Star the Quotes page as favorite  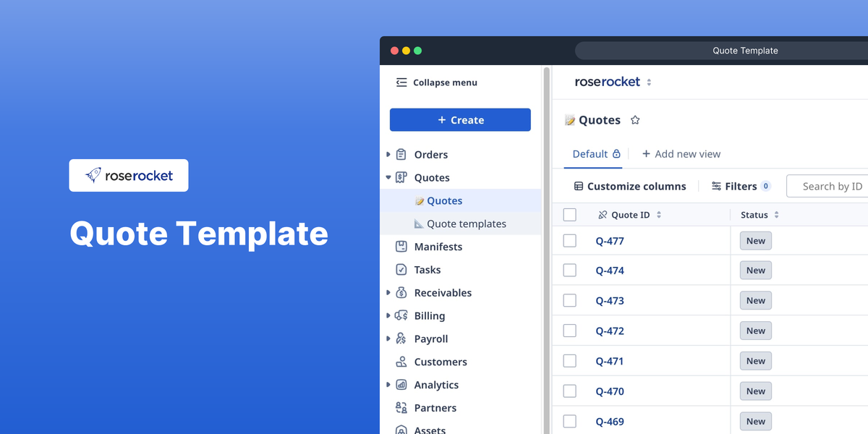point(635,120)
